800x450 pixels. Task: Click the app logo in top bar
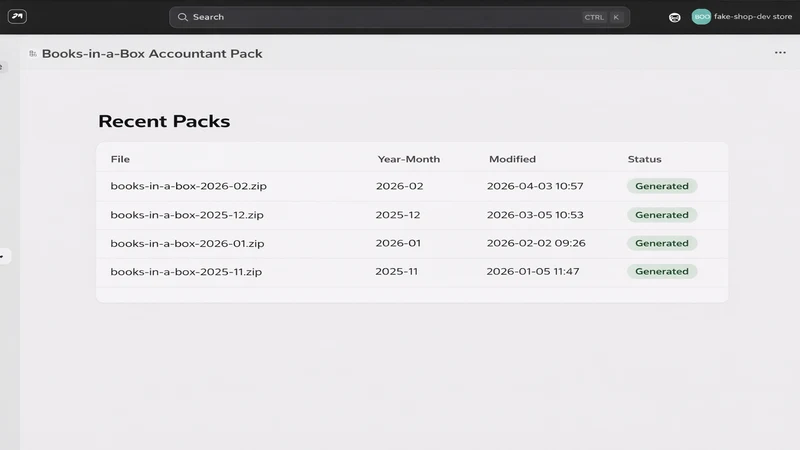(x=17, y=16)
